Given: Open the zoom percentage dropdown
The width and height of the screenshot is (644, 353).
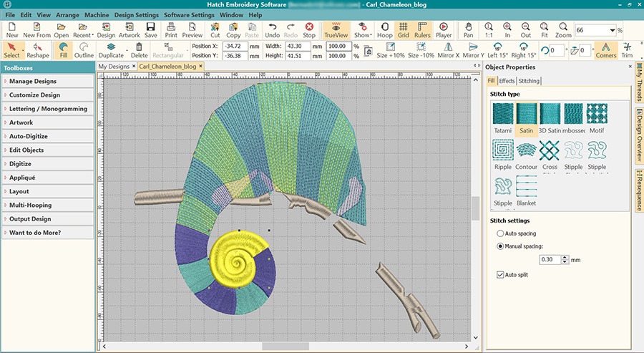Looking at the screenshot, I should pos(613,31).
